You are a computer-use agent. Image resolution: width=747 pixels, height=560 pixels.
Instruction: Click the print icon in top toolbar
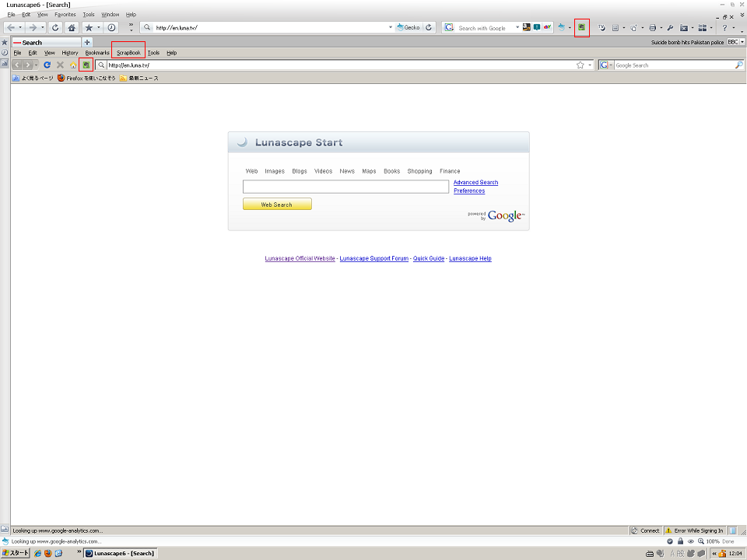pos(653,28)
